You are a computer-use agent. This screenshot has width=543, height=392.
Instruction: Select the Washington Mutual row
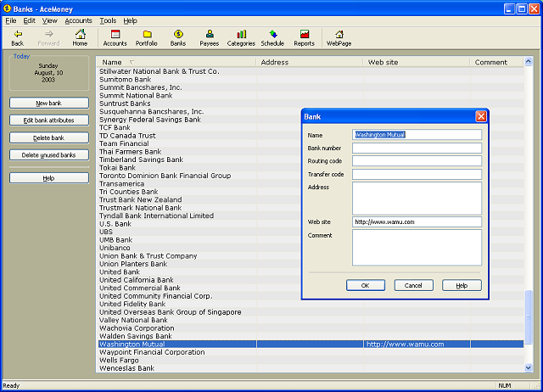coord(310,344)
